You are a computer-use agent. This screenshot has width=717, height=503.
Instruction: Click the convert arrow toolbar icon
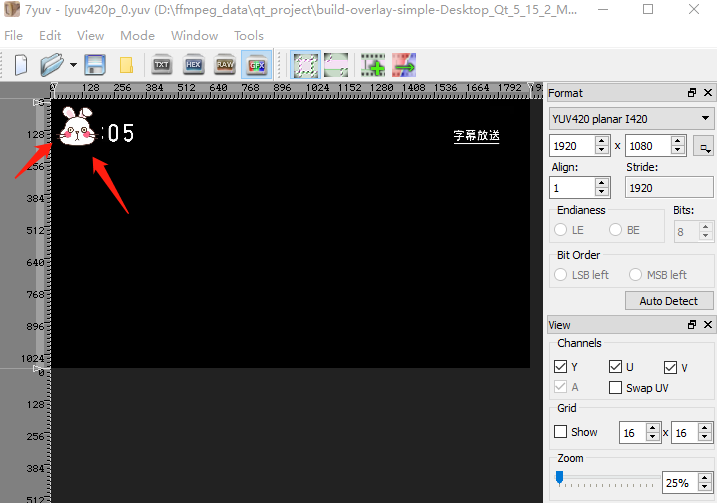click(404, 65)
